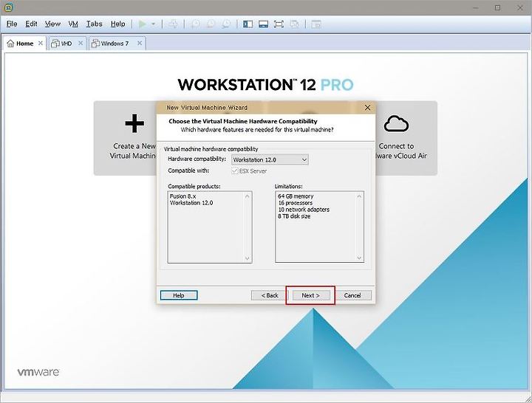Click Create a New Virtual Machine label
532x403 pixels.
(x=133, y=151)
